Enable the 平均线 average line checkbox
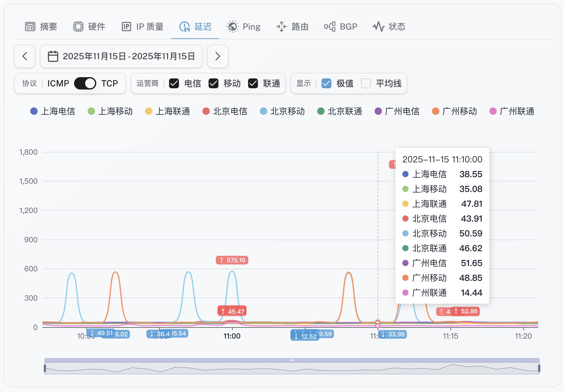This screenshot has height=392, width=564. pyautogui.click(x=366, y=83)
